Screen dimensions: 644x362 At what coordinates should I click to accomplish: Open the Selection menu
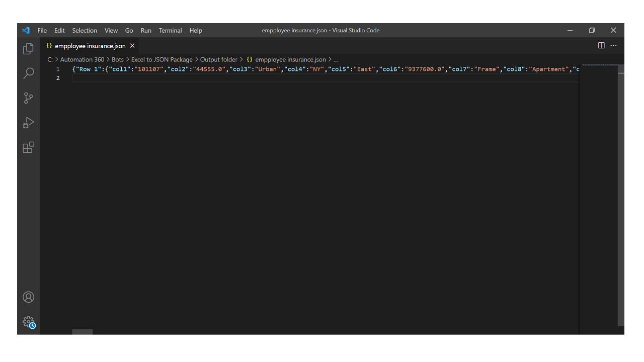85,31
